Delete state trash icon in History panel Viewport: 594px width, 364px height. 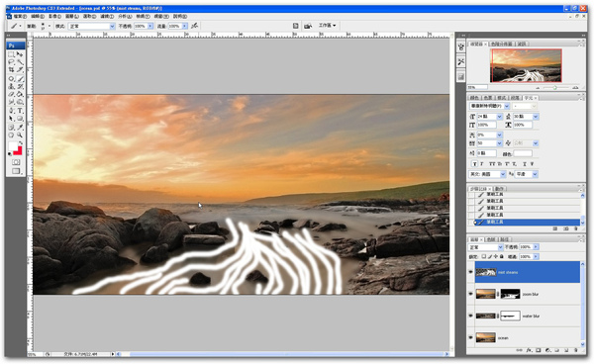pyautogui.click(x=575, y=228)
